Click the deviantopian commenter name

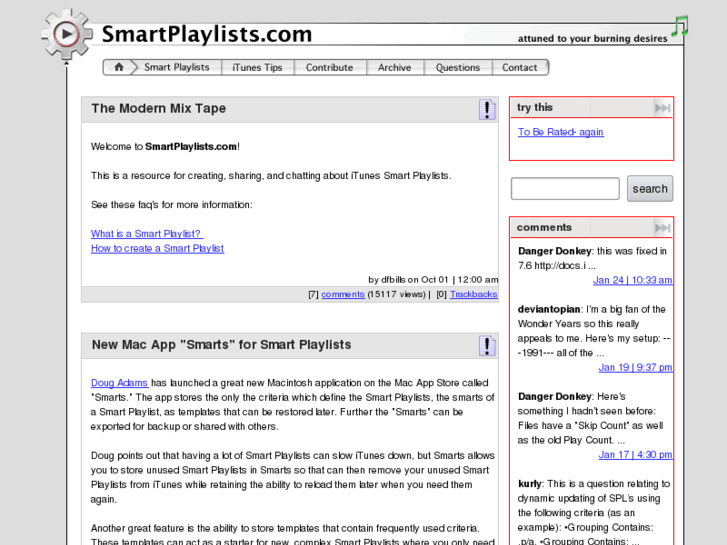pyautogui.click(x=549, y=309)
